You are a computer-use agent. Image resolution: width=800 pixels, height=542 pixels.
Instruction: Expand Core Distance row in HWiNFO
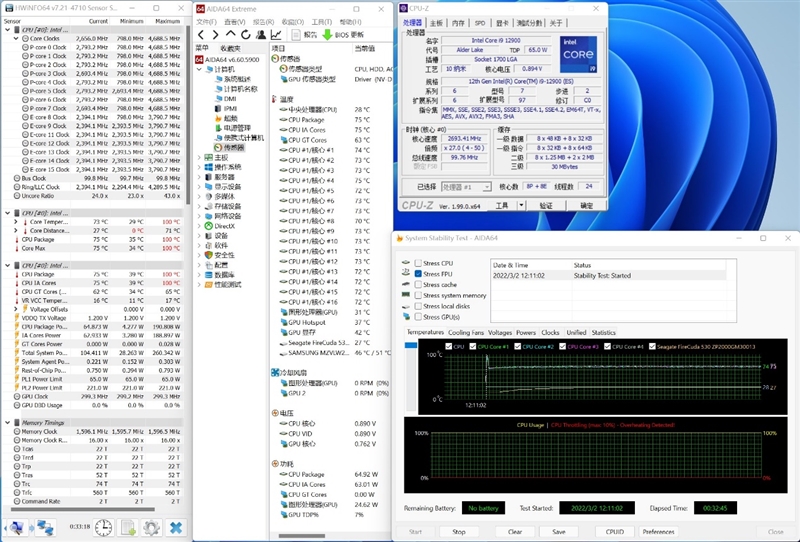(16, 230)
